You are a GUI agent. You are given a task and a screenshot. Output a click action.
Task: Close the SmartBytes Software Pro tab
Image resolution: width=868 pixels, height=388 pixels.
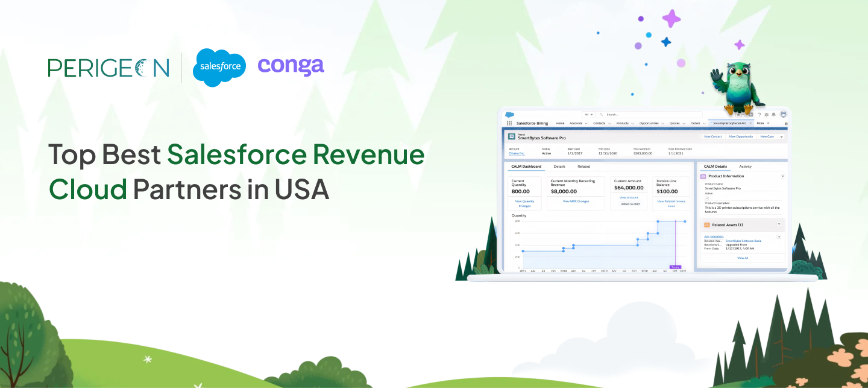[750, 123]
